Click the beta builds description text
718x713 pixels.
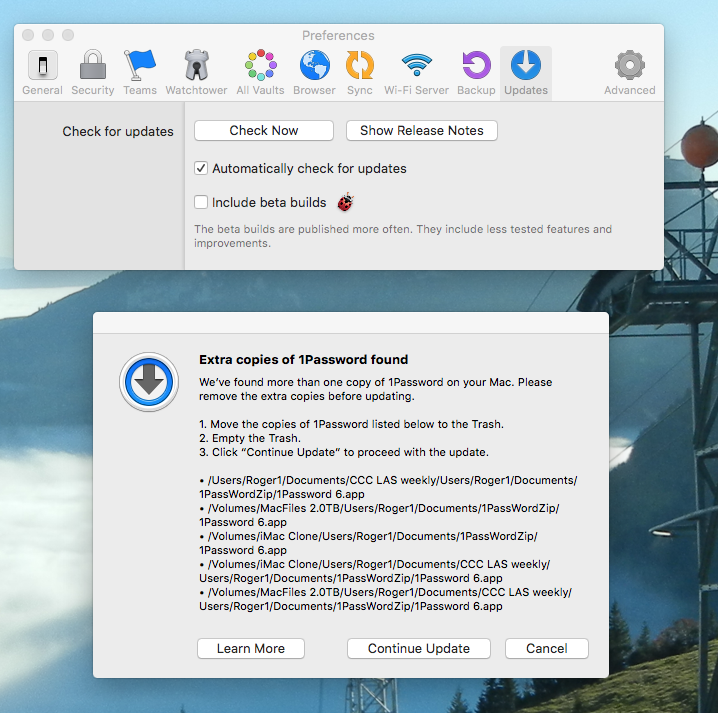403,236
